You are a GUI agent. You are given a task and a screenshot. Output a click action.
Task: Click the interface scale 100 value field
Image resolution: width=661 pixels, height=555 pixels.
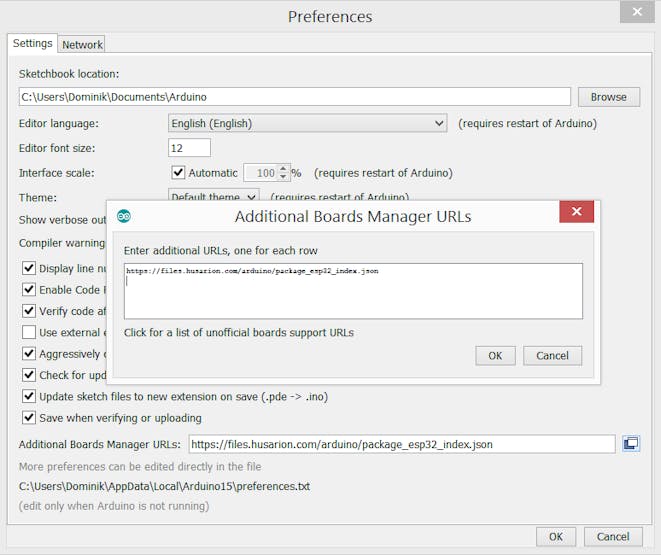tap(261, 173)
